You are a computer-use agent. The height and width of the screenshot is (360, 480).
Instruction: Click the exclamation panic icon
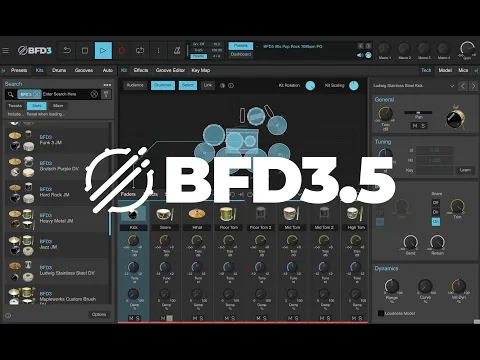click(158, 51)
